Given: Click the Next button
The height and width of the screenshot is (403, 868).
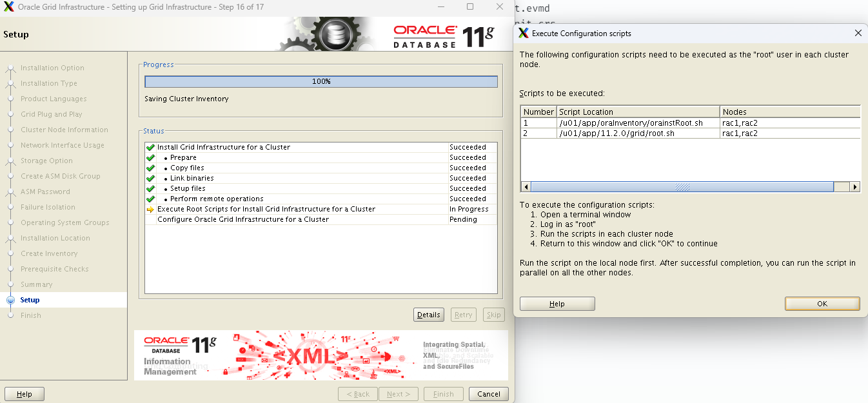Looking at the screenshot, I should click(x=399, y=394).
